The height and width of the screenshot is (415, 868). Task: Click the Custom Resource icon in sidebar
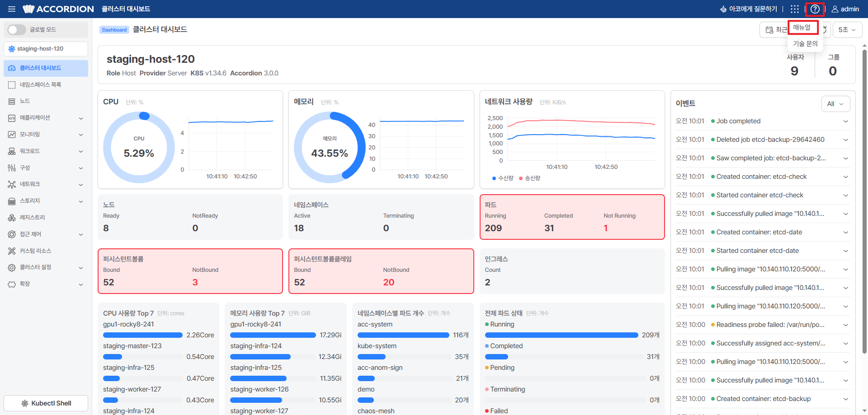click(x=12, y=251)
